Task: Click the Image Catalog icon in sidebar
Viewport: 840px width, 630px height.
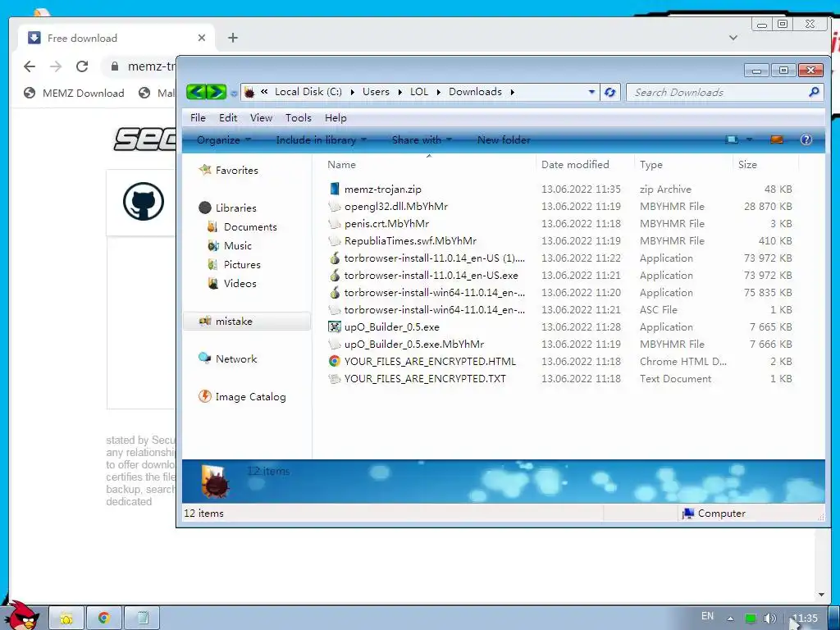Action: (204, 396)
